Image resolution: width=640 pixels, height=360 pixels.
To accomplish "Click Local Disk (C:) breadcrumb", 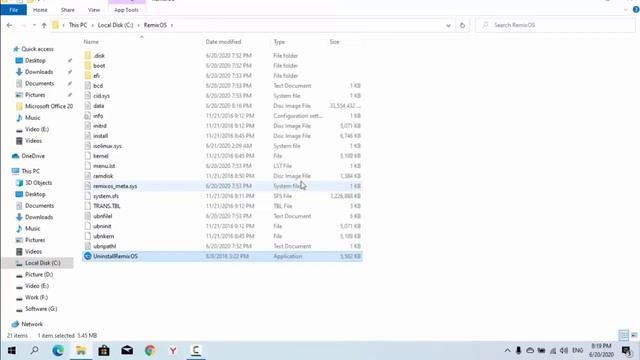I will coord(116,25).
